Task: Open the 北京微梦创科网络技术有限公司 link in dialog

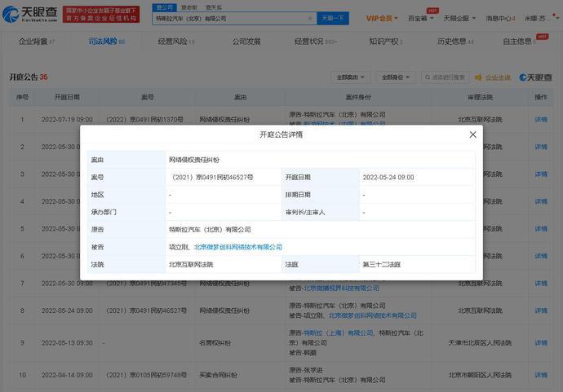Action: click(x=238, y=247)
